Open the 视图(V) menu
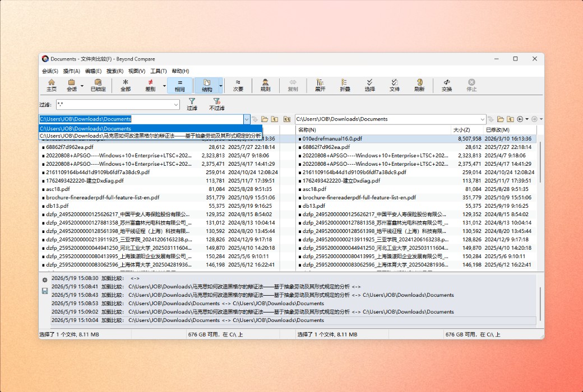 click(x=136, y=71)
